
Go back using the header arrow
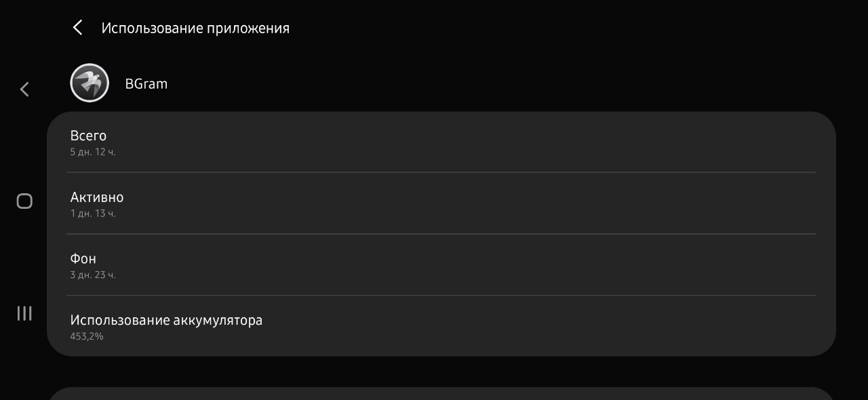point(78,28)
